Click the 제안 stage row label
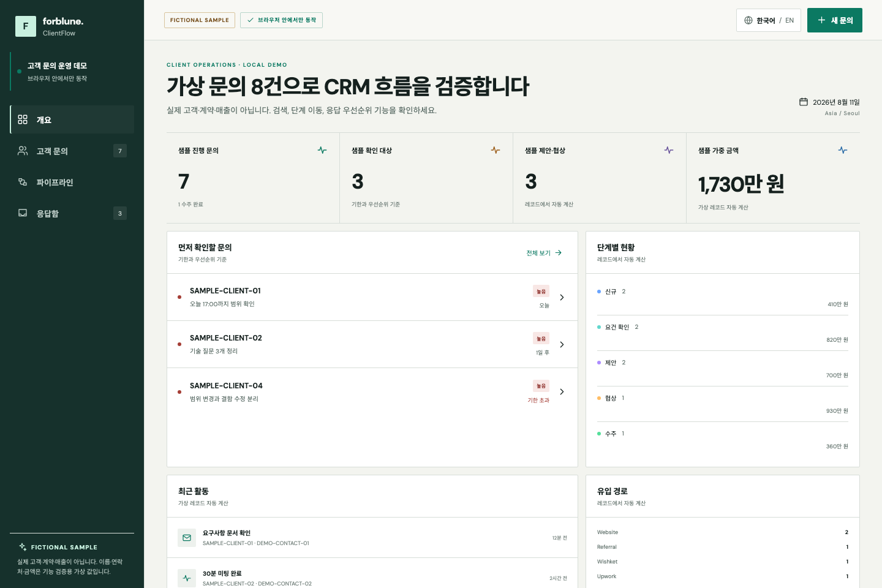This screenshot has height=588, width=882. pyautogui.click(x=611, y=363)
